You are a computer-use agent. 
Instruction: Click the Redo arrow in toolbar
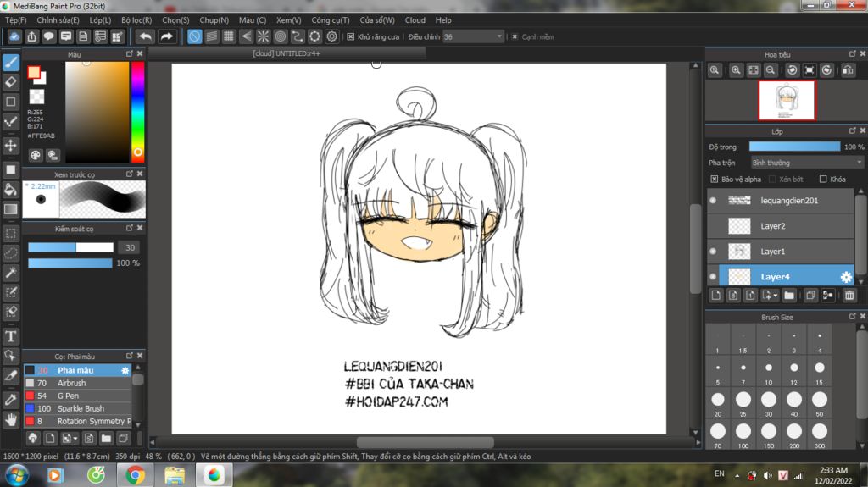[167, 36]
